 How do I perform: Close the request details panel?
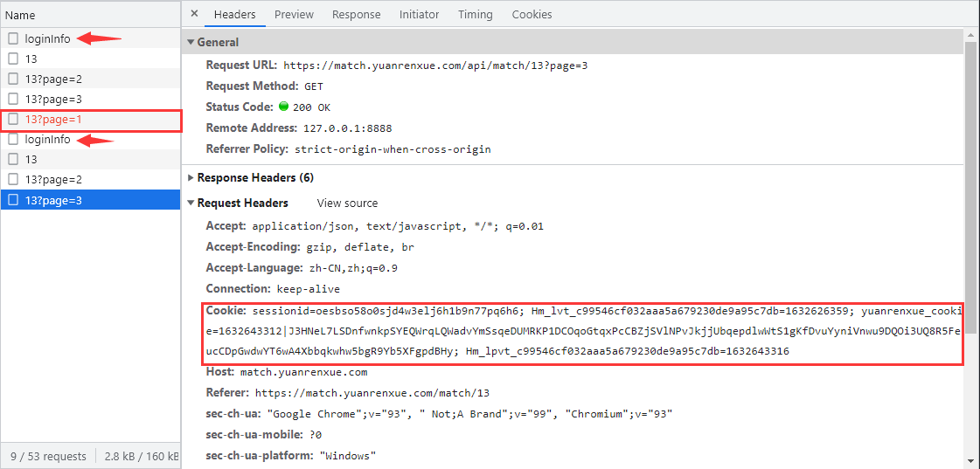(194, 14)
